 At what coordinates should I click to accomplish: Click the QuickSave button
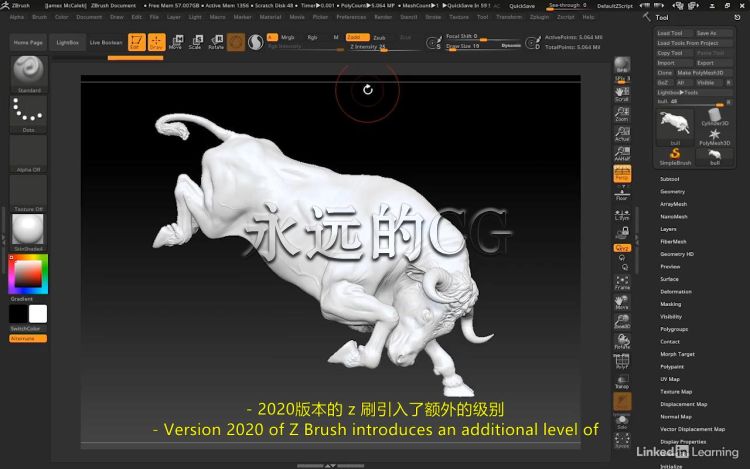pyautogui.click(x=522, y=6)
